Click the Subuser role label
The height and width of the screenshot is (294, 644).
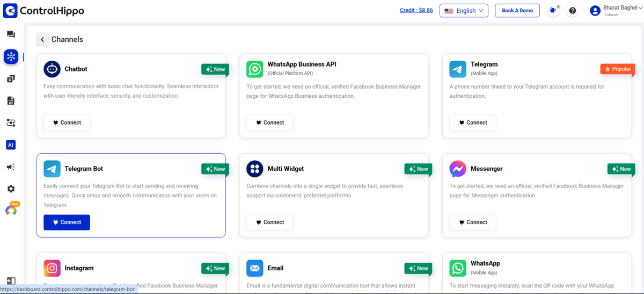(x=611, y=15)
